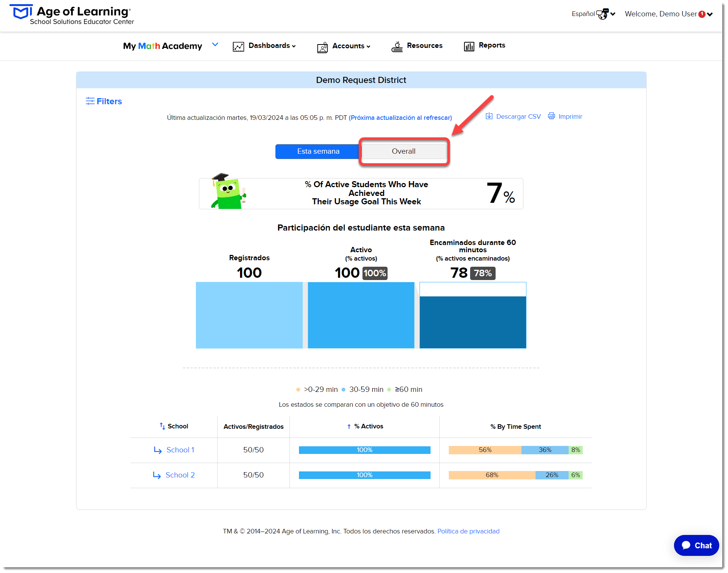Screen dimensions: 728x573
Task: Click the Dashboards chart icon
Action: point(238,46)
